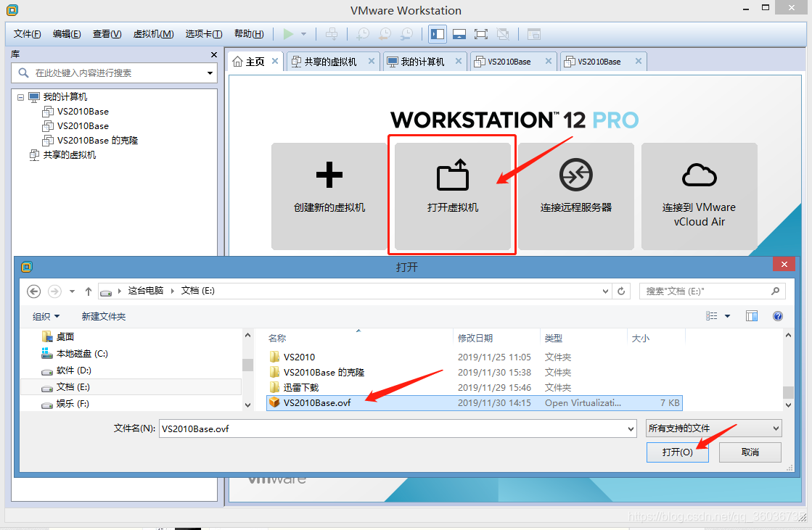Viewport: 812px width, 530px height.
Task: Open the library search dropdown arrow
Action: coord(210,73)
